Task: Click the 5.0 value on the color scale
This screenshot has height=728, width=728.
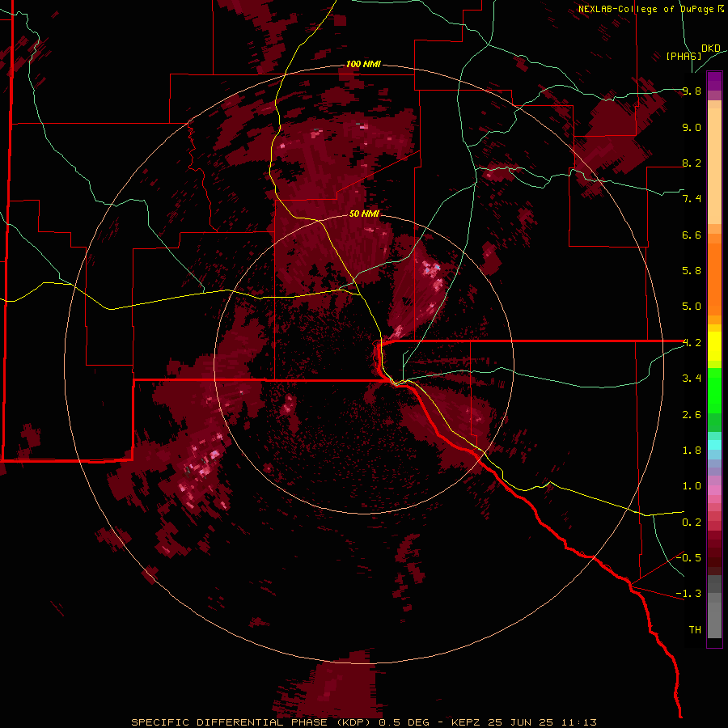Action: 692,307
